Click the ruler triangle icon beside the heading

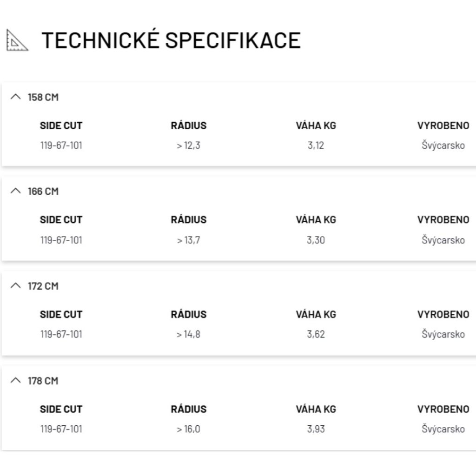coord(17,40)
